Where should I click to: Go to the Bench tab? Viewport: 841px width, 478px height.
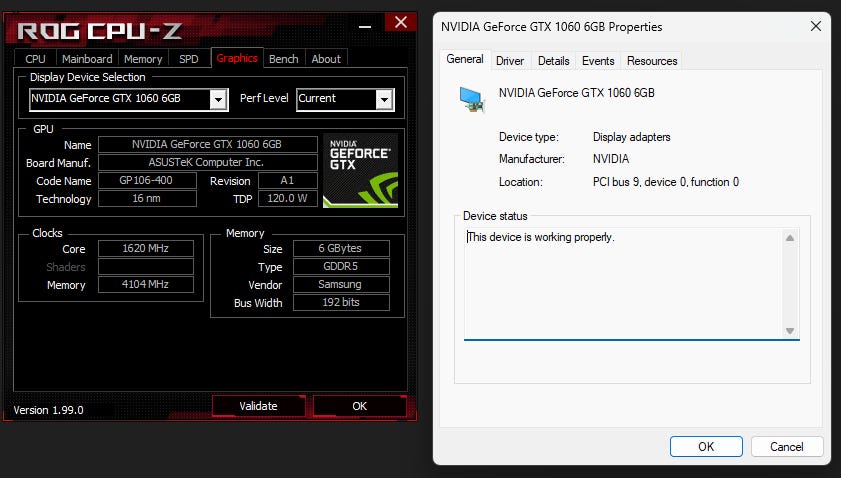point(283,59)
